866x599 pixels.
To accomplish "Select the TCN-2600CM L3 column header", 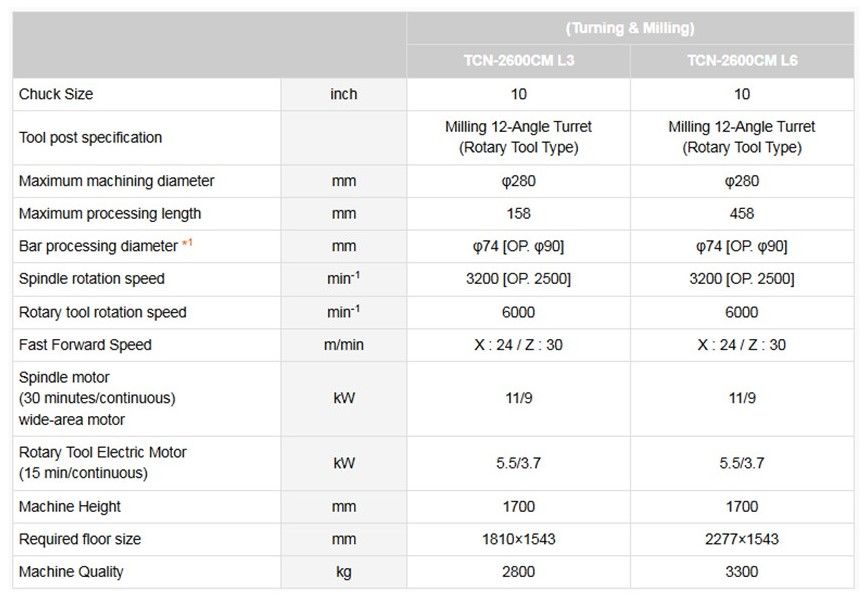I will click(x=518, y=60).
